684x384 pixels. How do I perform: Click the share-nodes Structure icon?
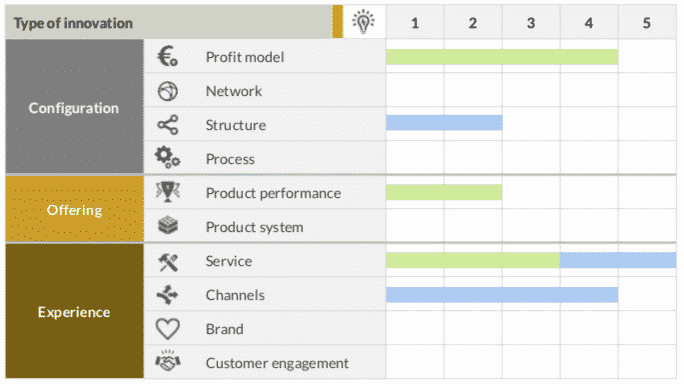(168, 125)
